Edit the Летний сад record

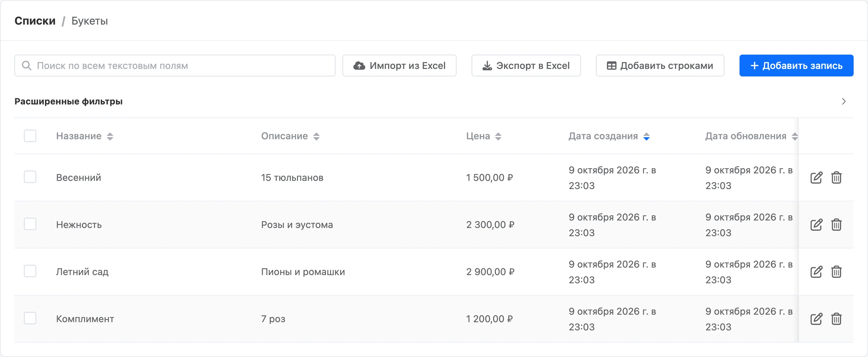[816, 272]
